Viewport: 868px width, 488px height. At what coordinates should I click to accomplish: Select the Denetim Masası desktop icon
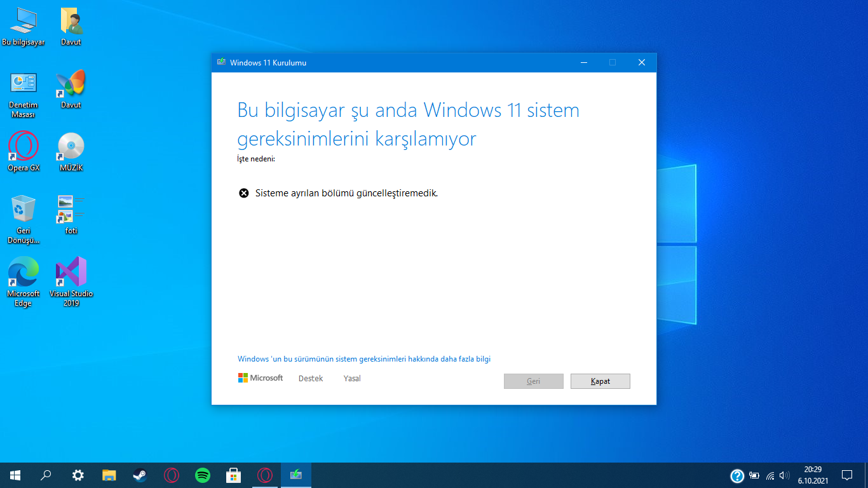[x=24, y=95]
